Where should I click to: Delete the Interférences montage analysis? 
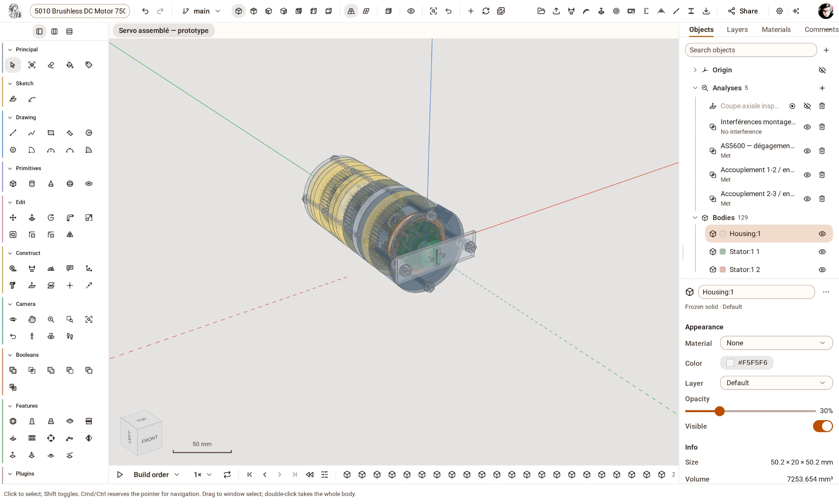coord(822,127)
